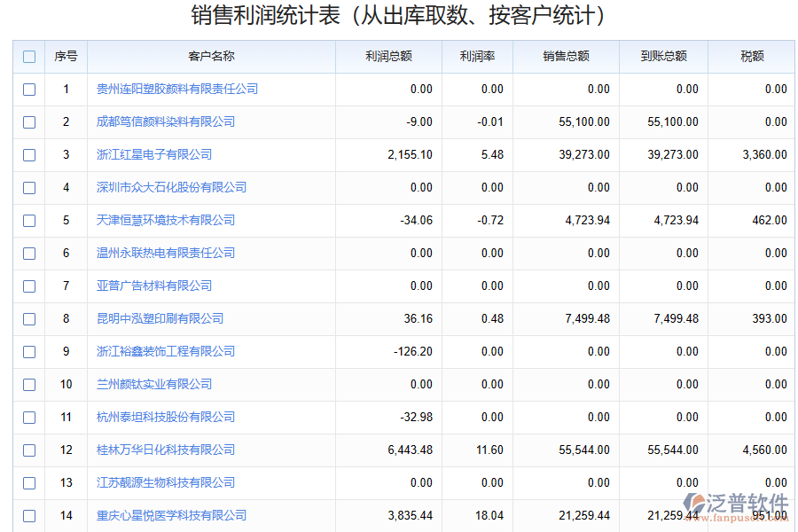This screenshot has height=532, width=798.
Task: Sort by the 利润总额 column header
Action: [x=387, y=56]
